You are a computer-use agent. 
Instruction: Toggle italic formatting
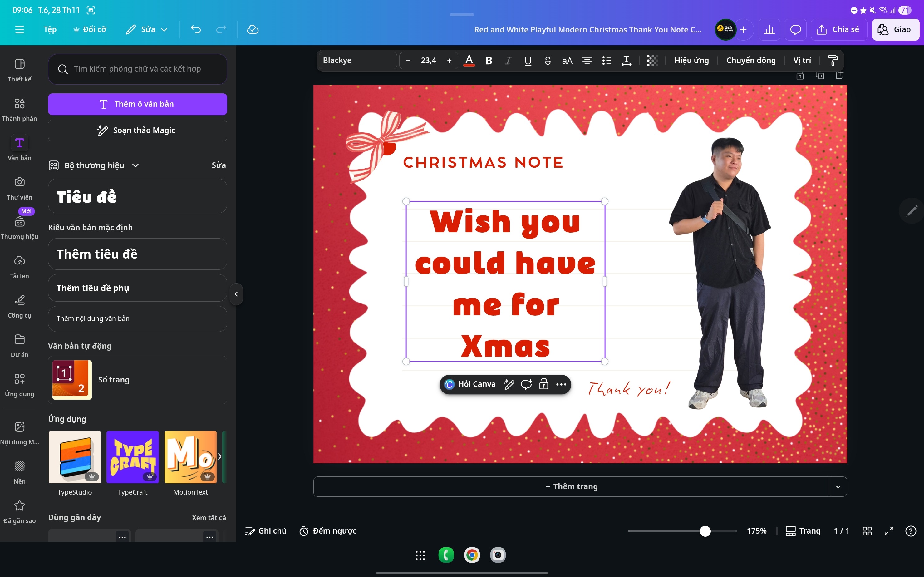[x=508, y=60]
